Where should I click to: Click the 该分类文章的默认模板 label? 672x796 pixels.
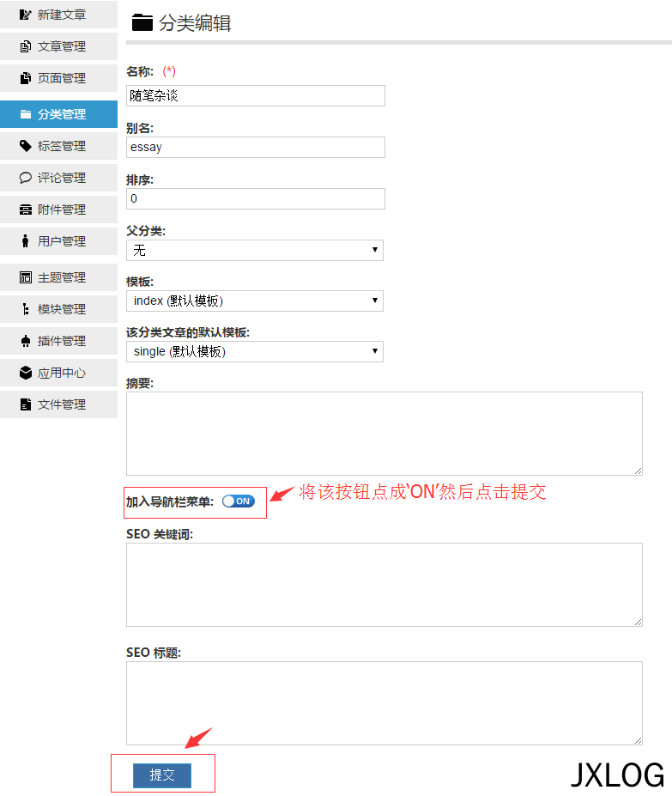click(188, 332)
